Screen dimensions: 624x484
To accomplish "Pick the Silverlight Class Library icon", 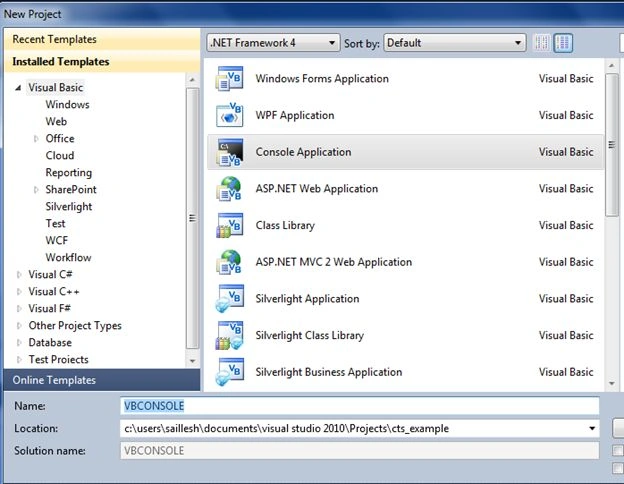I will click(x=229, y=335).
